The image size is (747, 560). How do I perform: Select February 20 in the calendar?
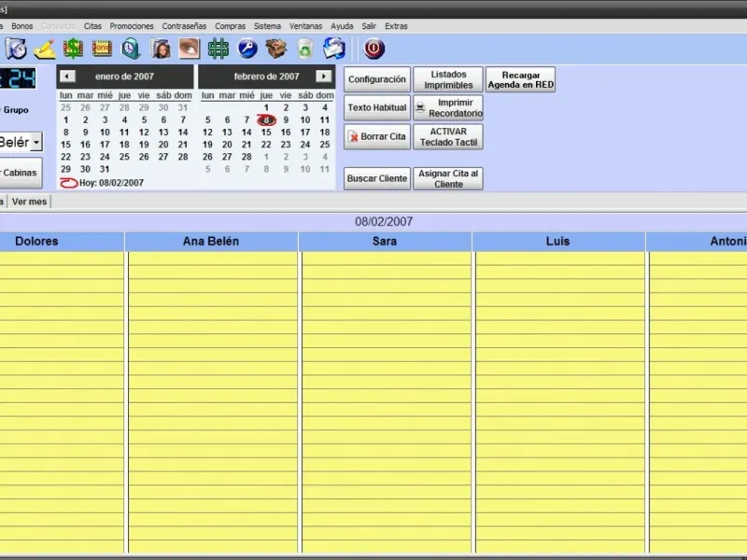coord(227,145)
